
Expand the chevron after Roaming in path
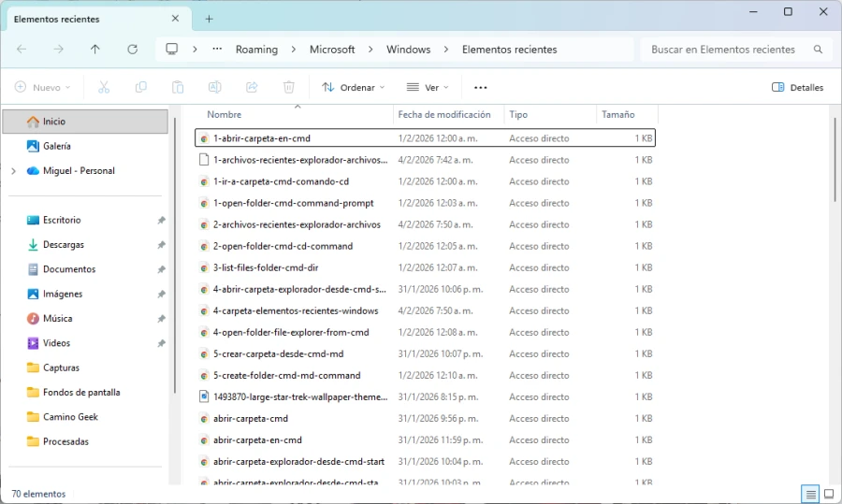click(294, 50)
